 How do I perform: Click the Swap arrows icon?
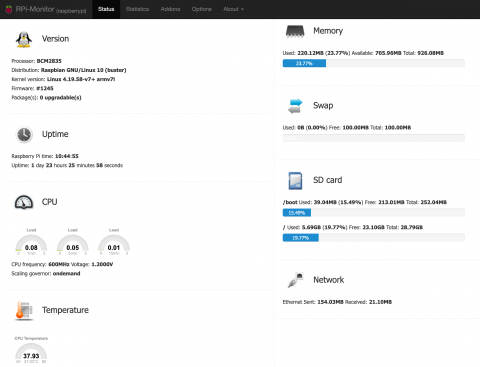point(295,106)
